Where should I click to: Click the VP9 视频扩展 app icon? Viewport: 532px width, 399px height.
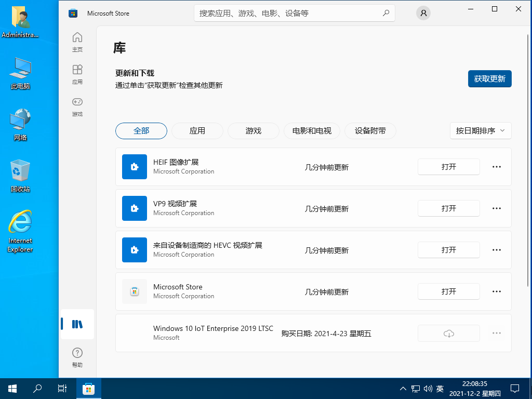coord(135,208)
